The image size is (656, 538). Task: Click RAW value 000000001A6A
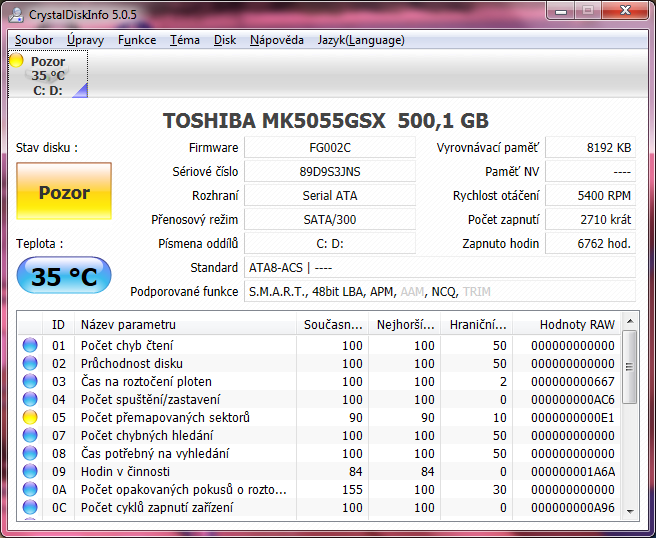pos(573,471)
